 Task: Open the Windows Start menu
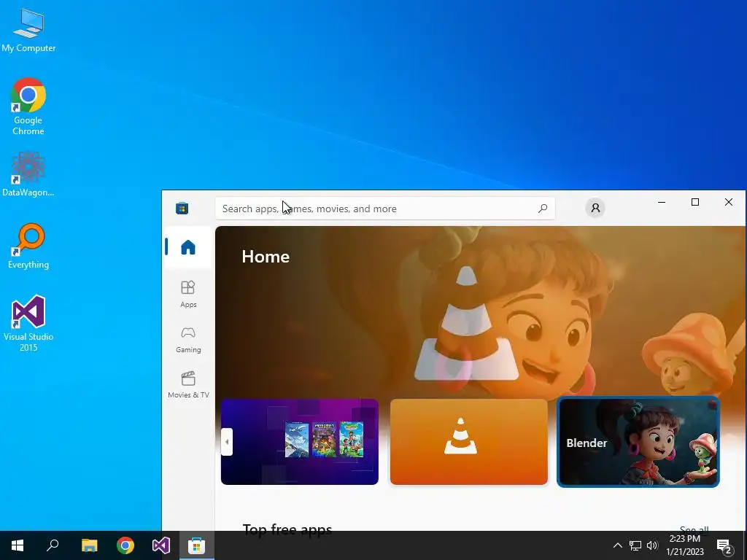tap(18, 545)
